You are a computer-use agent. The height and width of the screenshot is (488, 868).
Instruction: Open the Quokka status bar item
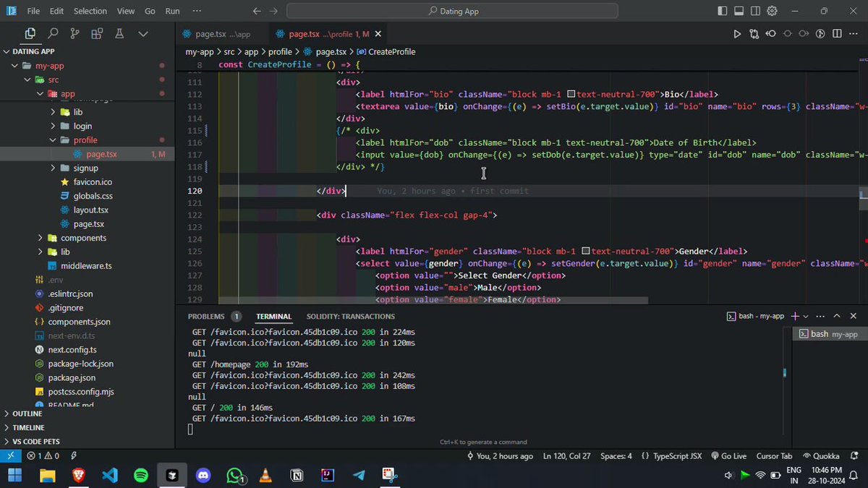821,455
